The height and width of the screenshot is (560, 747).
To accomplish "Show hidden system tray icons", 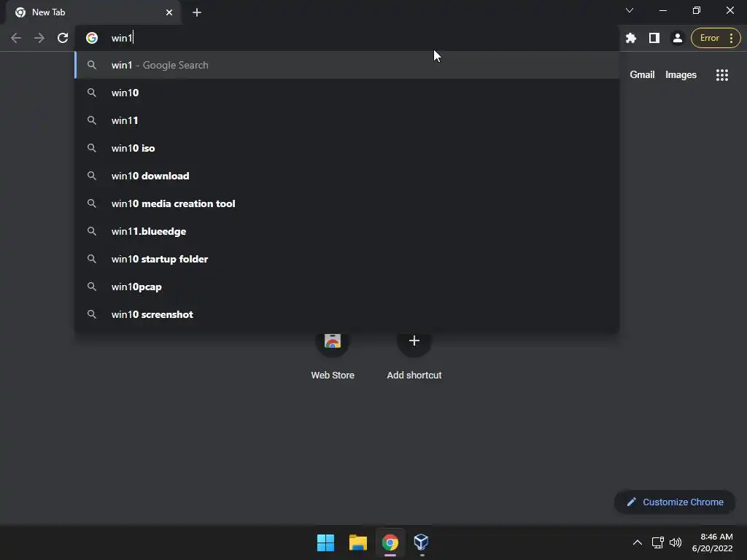I will click(637, 542).
